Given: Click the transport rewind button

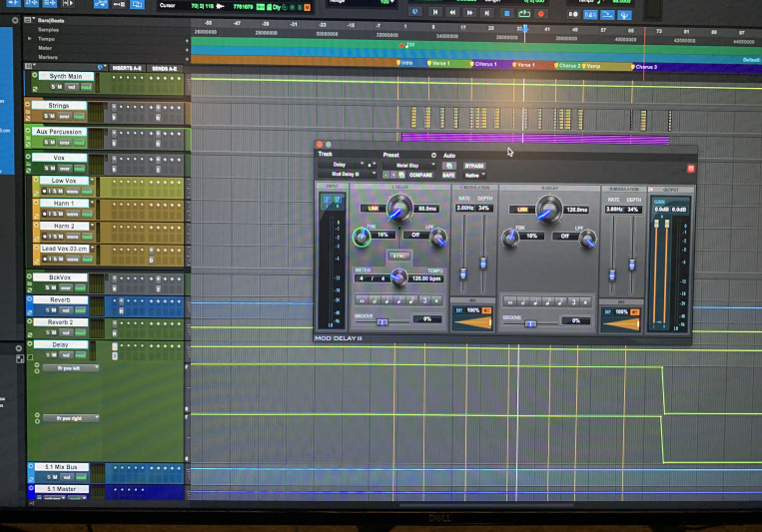Looking at the screenshot, I should 452,13.
